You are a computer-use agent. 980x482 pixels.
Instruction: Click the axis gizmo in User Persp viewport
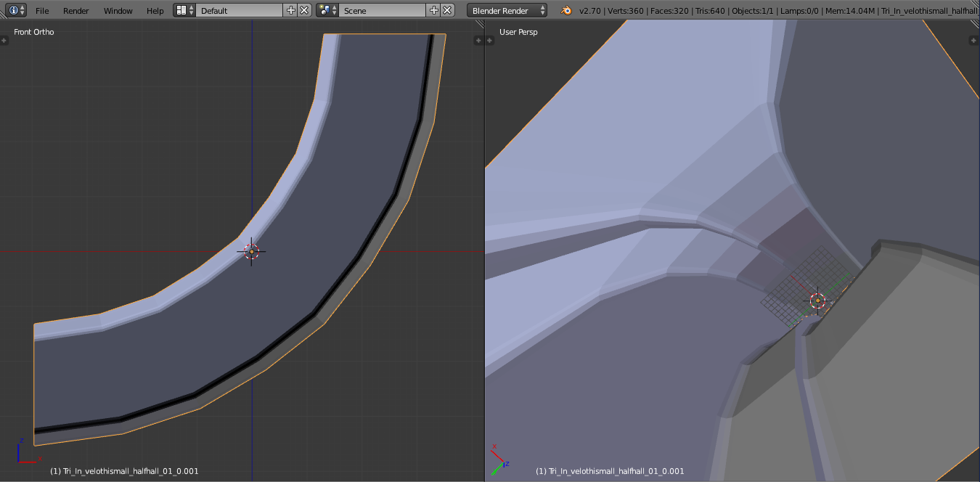[x=499, y=459]
